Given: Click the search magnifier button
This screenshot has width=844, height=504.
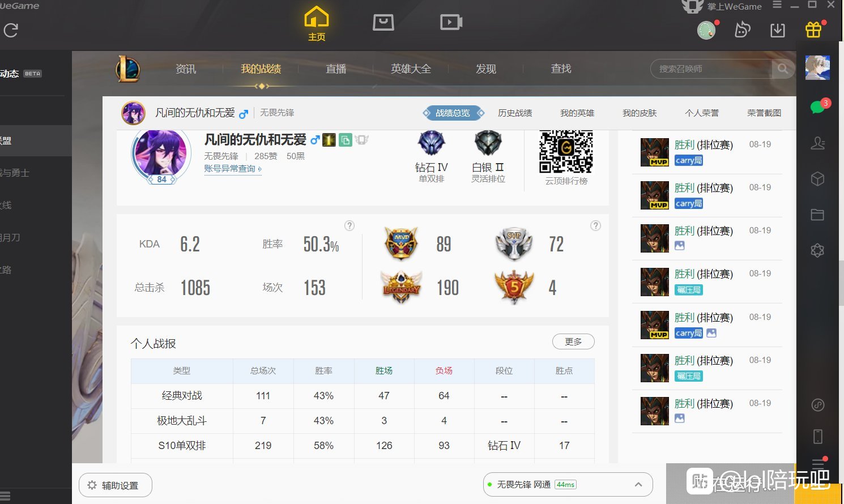Looking at the screenshot, I should point(783,69).
